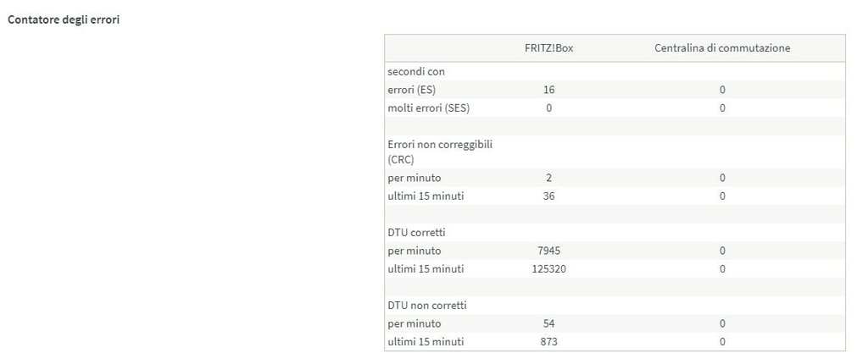Click the CRC per minuto value 2
Viewport: 868px width, 353px height.
548,178
